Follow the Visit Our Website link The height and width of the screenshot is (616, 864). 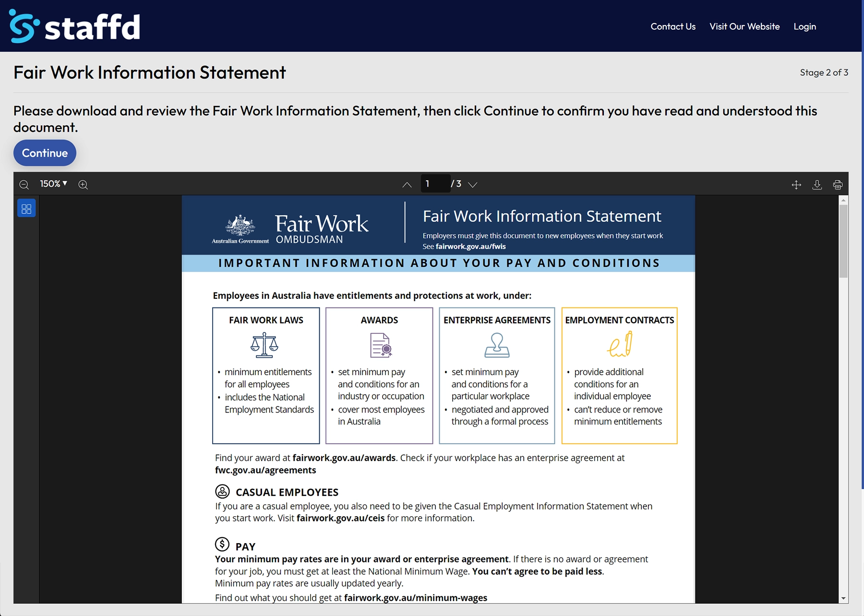pyautogui.click(x=744, y=26)
